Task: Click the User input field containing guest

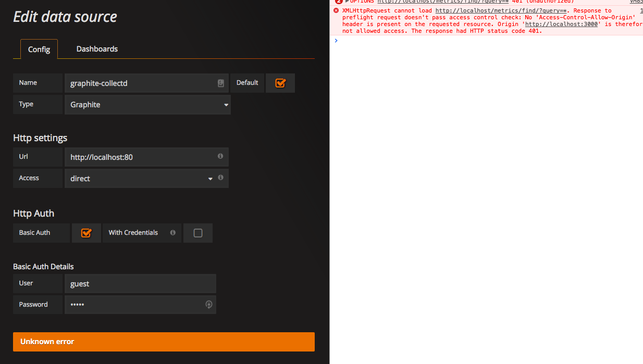Action: (141, 283)
